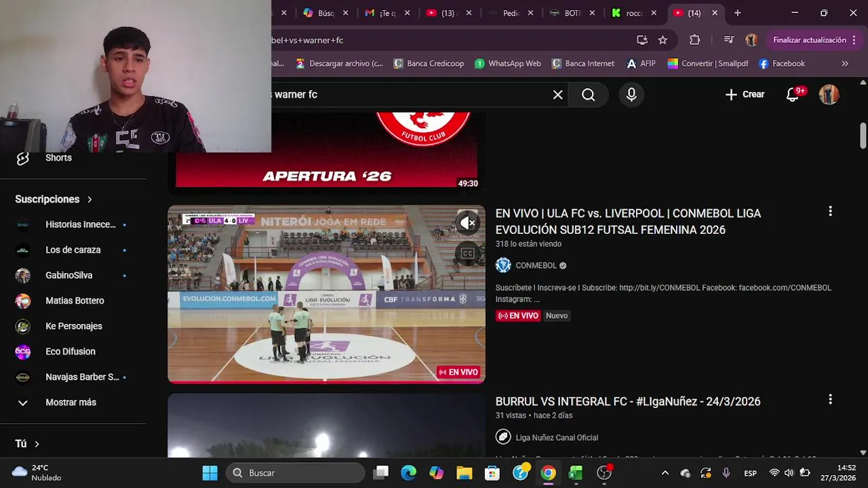Open YouTube notifications bell
Viewport: 868px width, 488px height.
click(x=793, y=95)
